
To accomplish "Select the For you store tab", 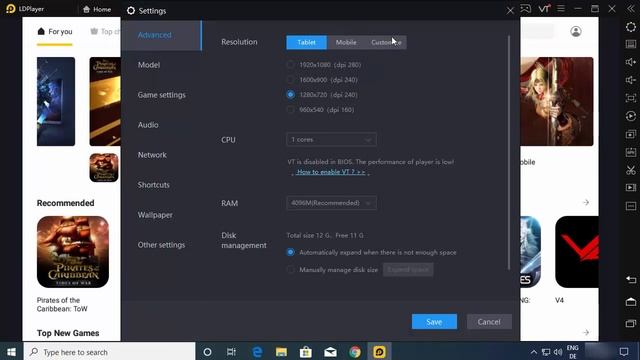I will tap(55, 31).
